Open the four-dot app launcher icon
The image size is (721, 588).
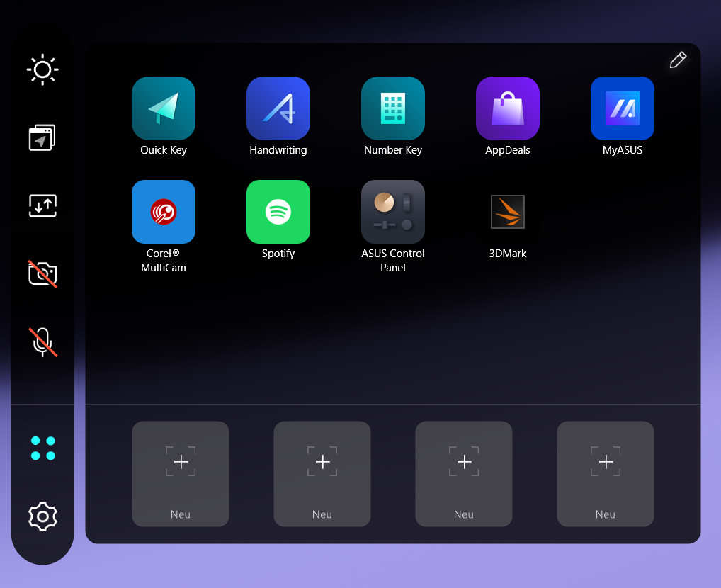[42, 448]
